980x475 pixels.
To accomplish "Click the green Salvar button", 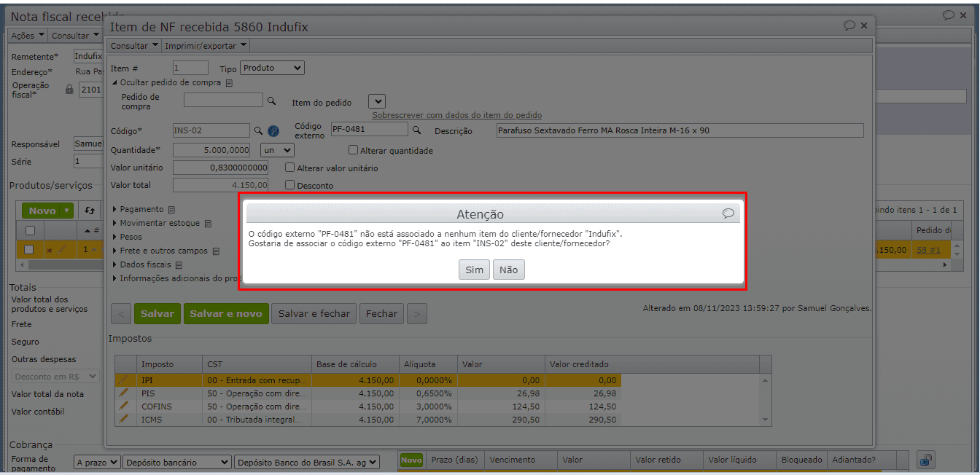I will click(x=157, y=314).
